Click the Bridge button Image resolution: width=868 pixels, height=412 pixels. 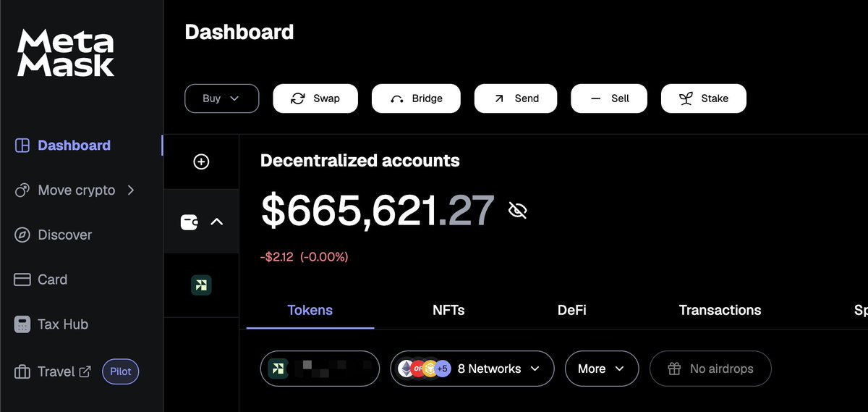pos(416,98)
